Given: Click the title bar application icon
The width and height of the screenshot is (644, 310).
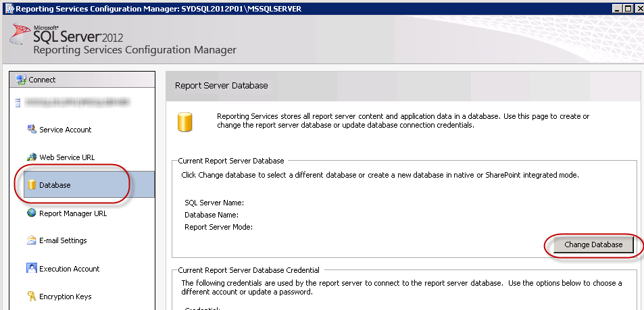Looking at the screenshot, I should [x=8, y=8].
